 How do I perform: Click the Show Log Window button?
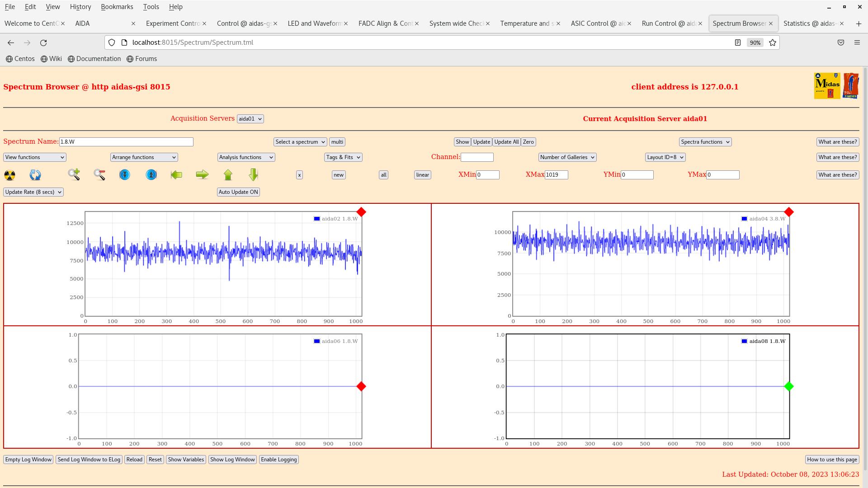232,460
